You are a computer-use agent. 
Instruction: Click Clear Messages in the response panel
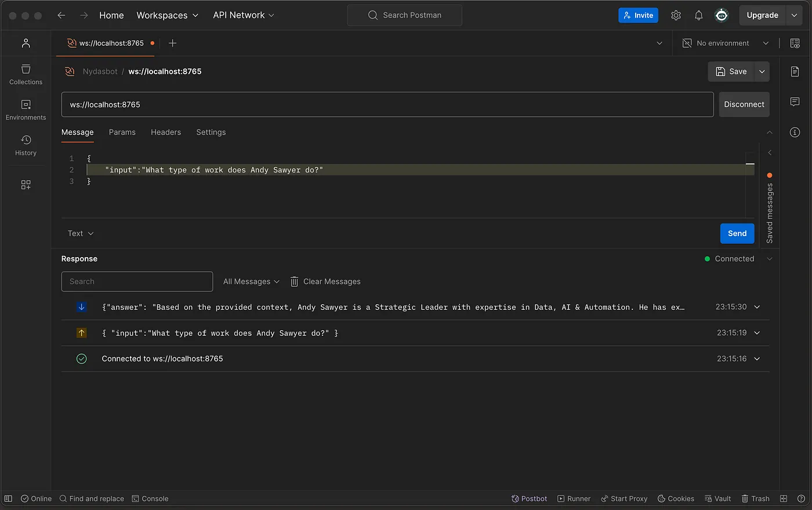[x=325, y=281]
